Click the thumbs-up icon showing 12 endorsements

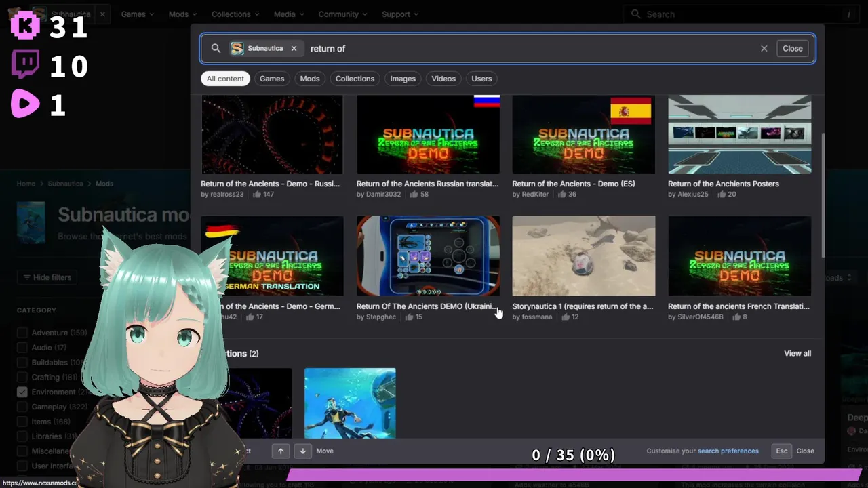point(565,317)
